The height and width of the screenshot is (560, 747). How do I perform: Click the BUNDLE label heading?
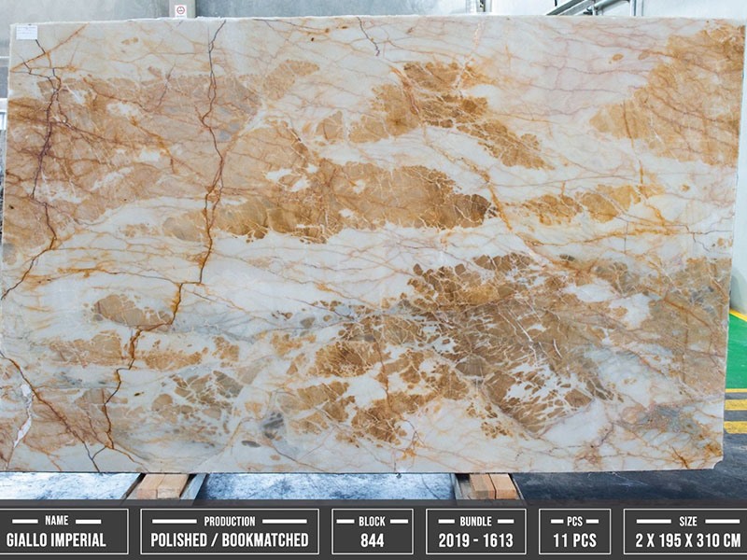click(x=475, y=521)
